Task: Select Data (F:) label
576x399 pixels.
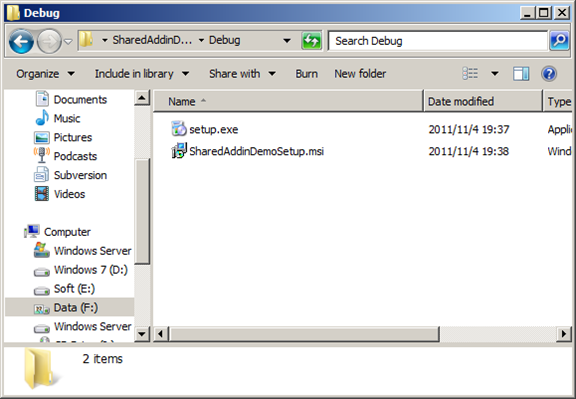Action: coord(76,308)
